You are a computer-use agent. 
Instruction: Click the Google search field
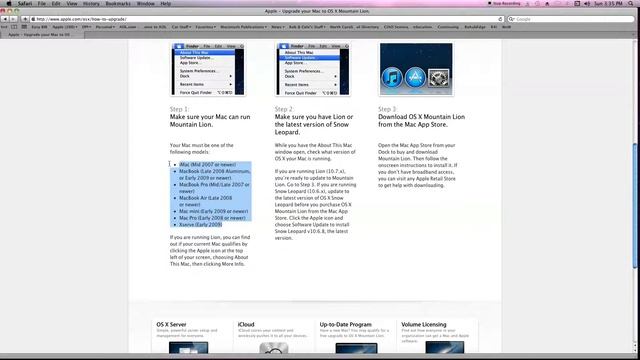pos(571,19)
